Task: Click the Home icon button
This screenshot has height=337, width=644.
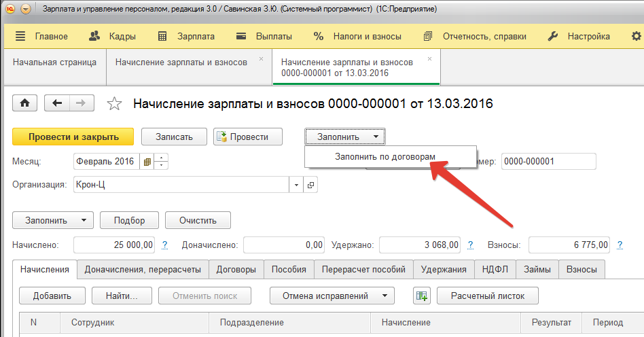Action: pos(25,103)
